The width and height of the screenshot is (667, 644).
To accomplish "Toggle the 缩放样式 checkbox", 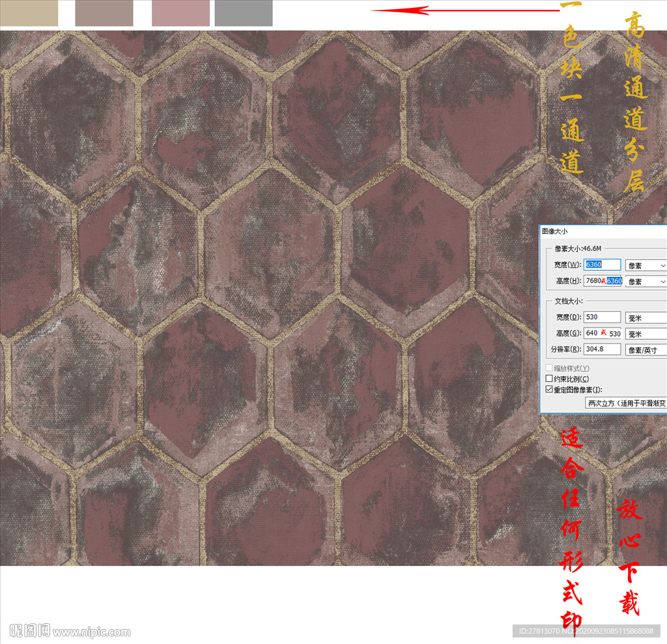I will [x=549, y=368].
